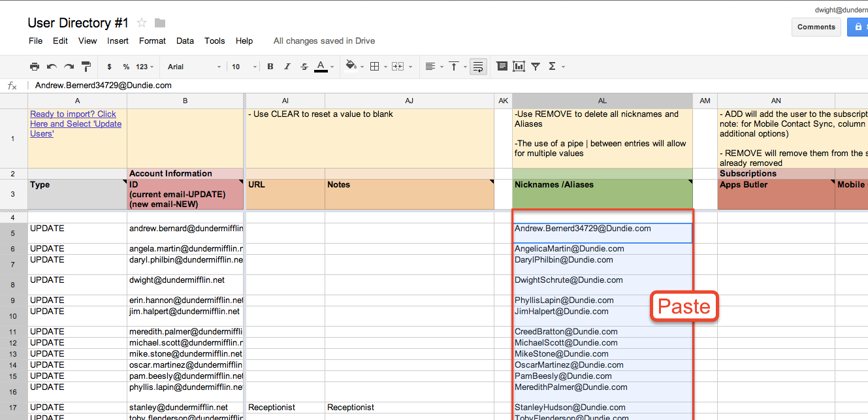This screenshot has width=868, height=420.
Task: Toggle the wrap text button
Action: (478, 67)
